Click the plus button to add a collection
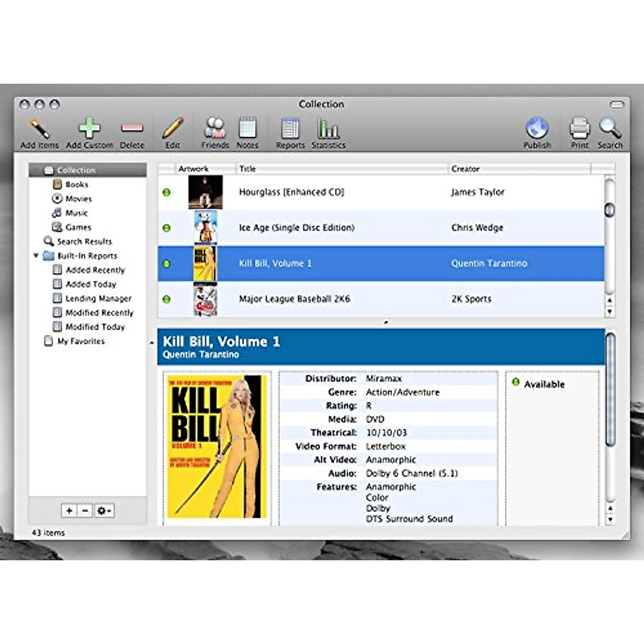The image size is (644, 644). tap(69, 510)
